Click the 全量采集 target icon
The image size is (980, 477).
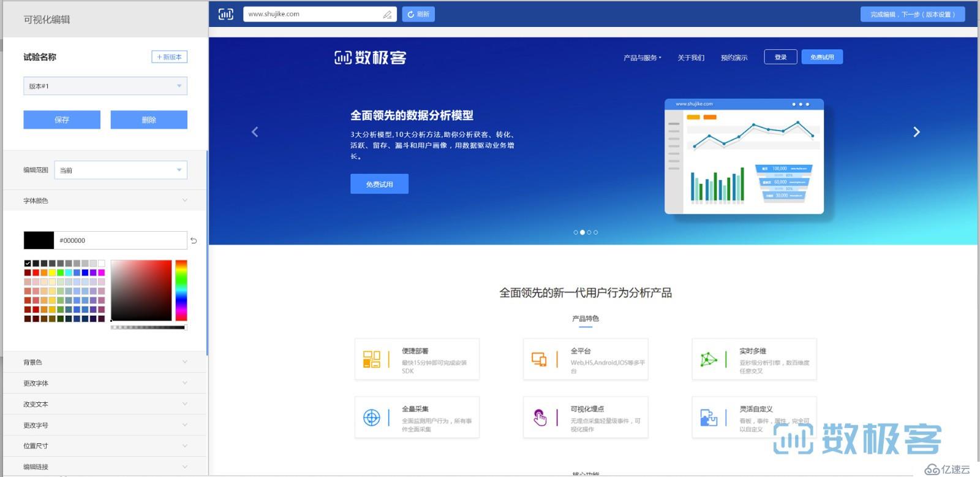click(372, 418)
